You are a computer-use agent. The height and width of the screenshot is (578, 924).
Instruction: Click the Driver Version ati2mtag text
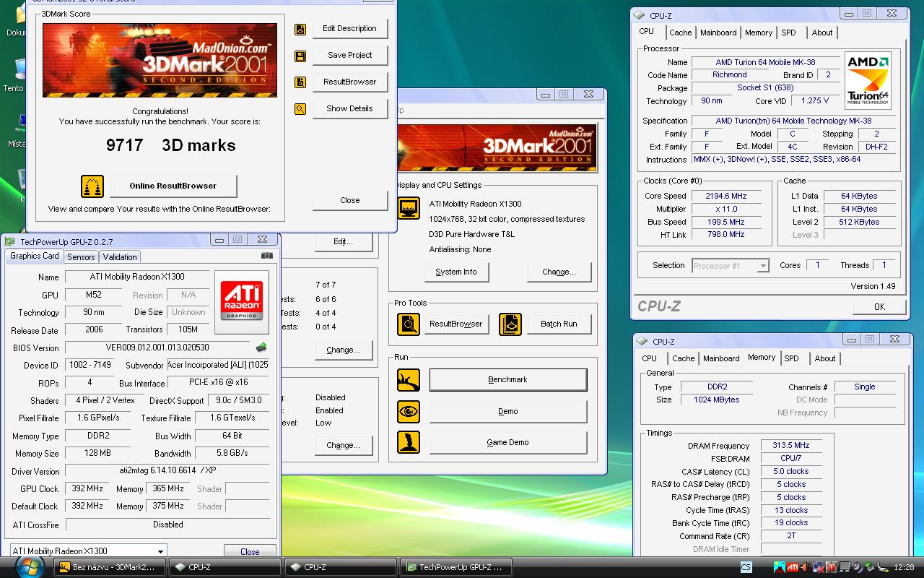click(167, 471)
